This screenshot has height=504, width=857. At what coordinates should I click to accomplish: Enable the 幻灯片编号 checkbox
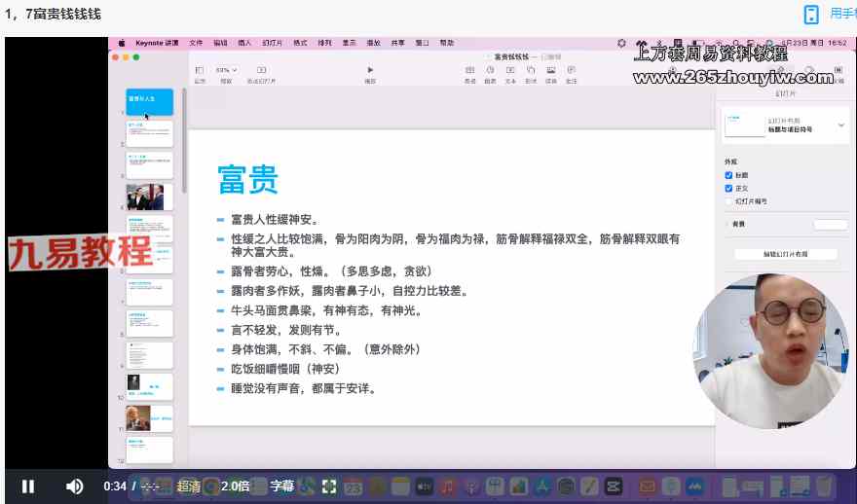(x=728, y=201)
